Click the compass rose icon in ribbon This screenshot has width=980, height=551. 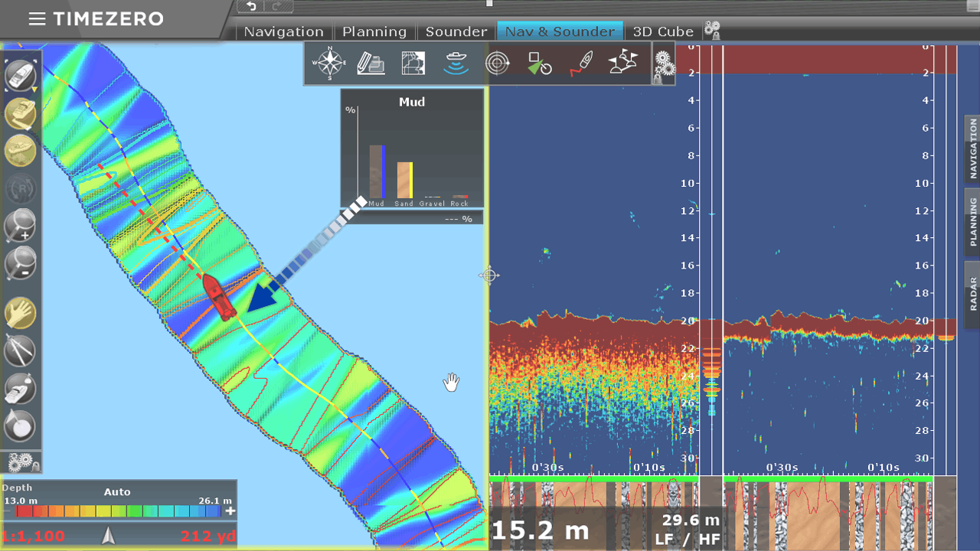(x=331, y=64)
